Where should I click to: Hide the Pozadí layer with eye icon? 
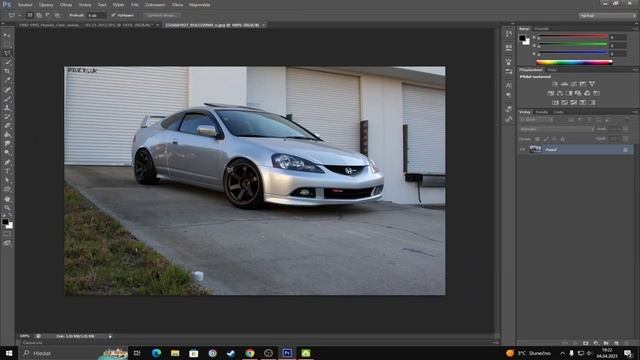(522, 149)
